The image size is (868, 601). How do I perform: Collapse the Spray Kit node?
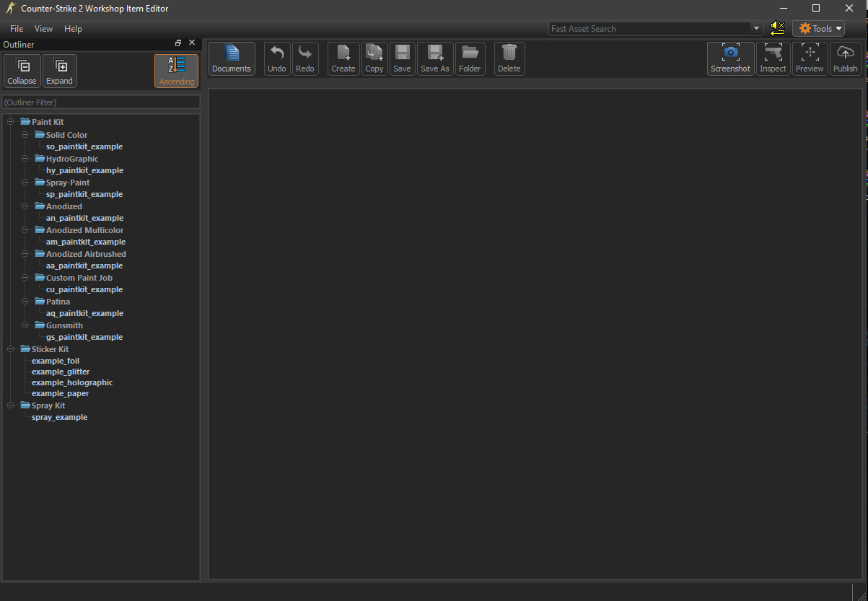pos(11,405)
